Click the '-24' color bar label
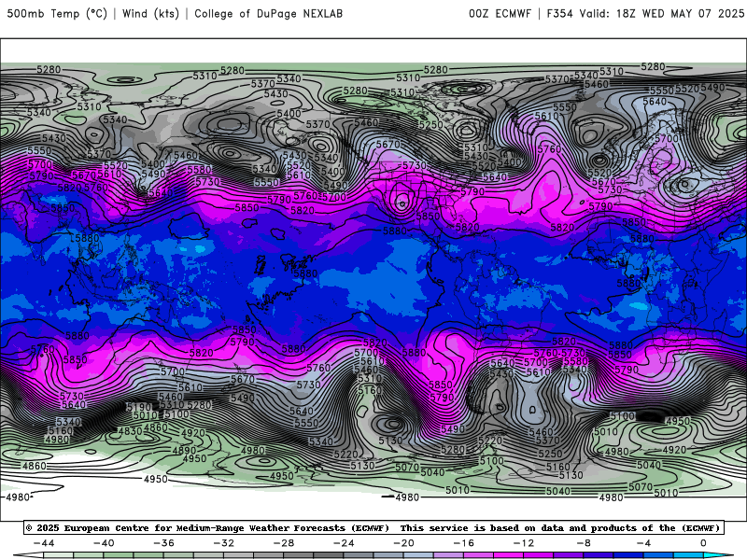 tap(344, 543)
